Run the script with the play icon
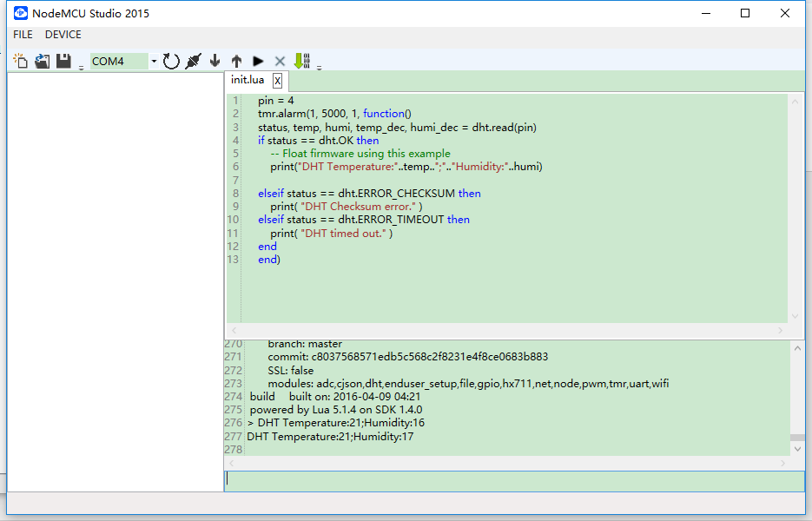 (x=258, y=61)
